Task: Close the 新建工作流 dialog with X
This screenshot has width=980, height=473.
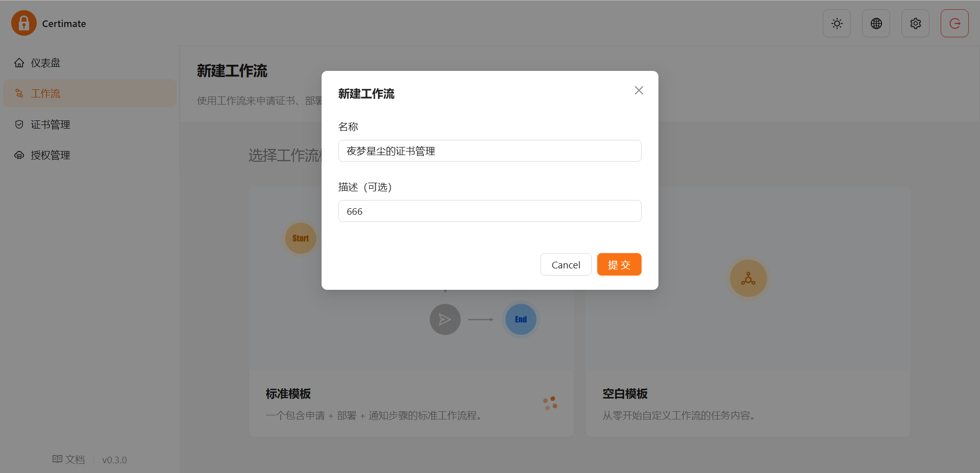Action: (639, 90)
